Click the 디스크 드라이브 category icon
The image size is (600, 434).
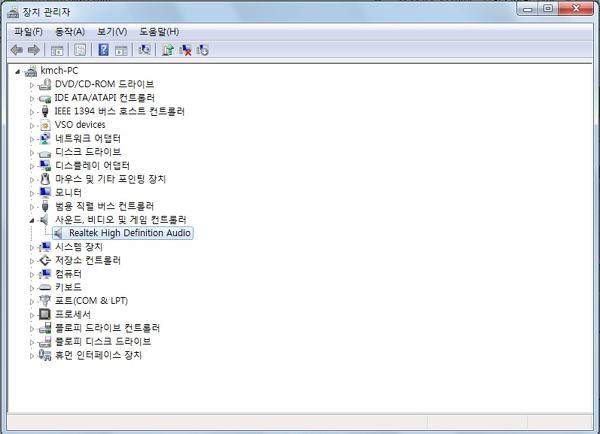45,153
